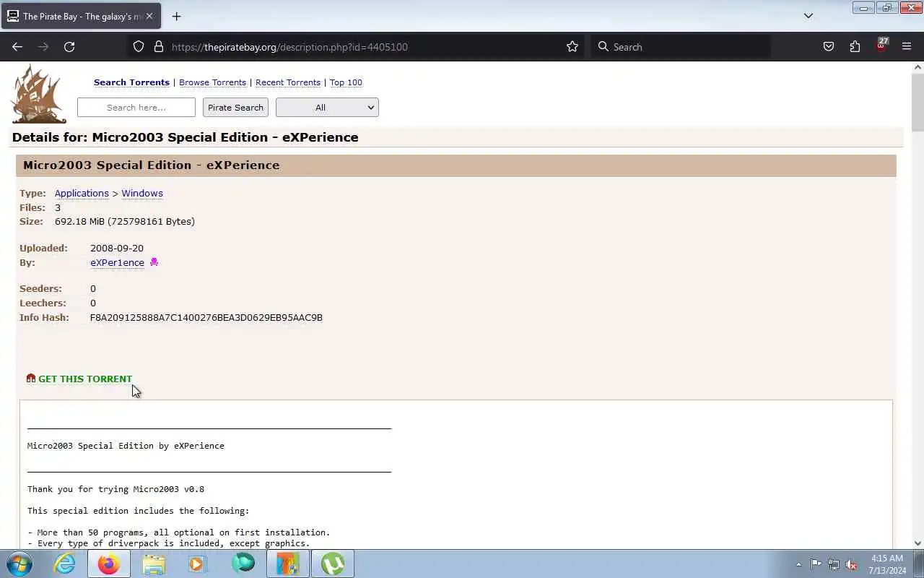Click the site padlock icon
Viewport: 924px width, 578px height.
[x=159, y=47]
